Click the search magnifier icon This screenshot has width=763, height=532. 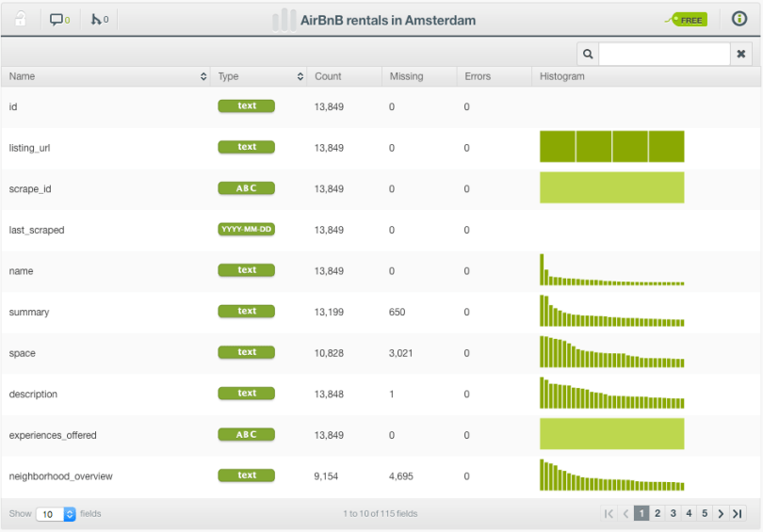tap(588, 55)
